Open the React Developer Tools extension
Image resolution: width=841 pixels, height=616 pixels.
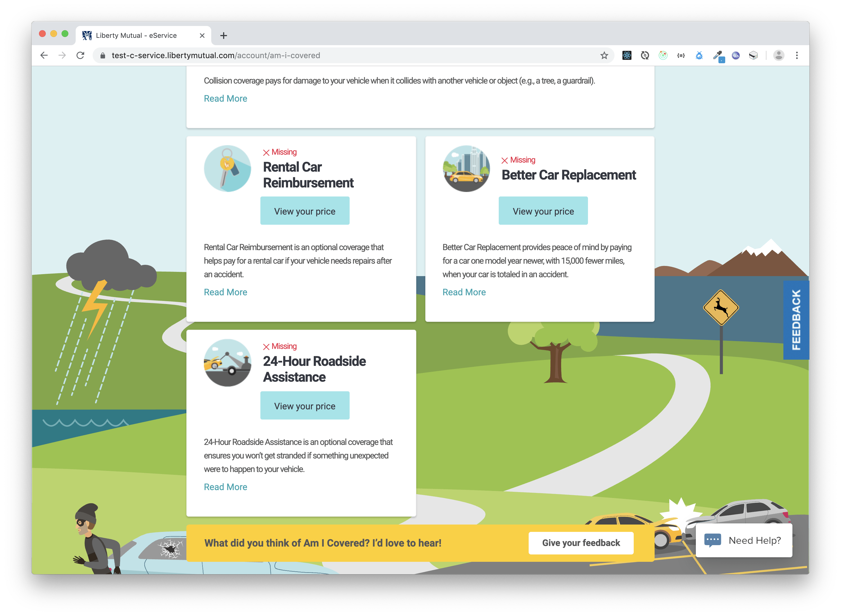coord(627,55)
